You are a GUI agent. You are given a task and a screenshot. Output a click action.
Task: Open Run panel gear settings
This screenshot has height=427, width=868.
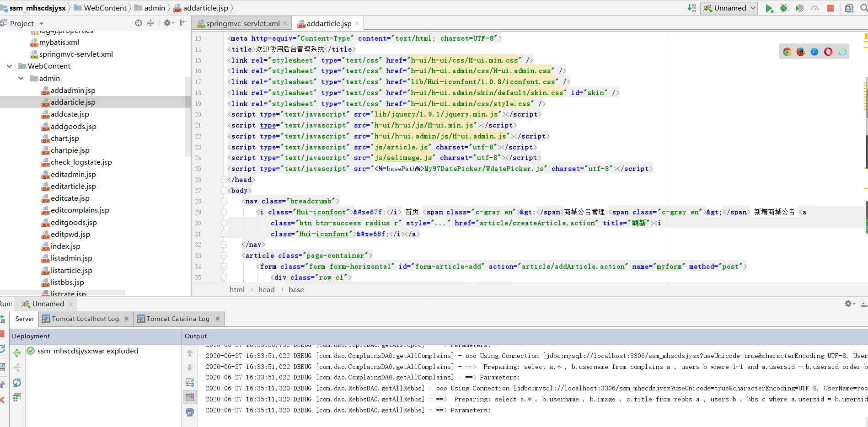coord(849,304)
